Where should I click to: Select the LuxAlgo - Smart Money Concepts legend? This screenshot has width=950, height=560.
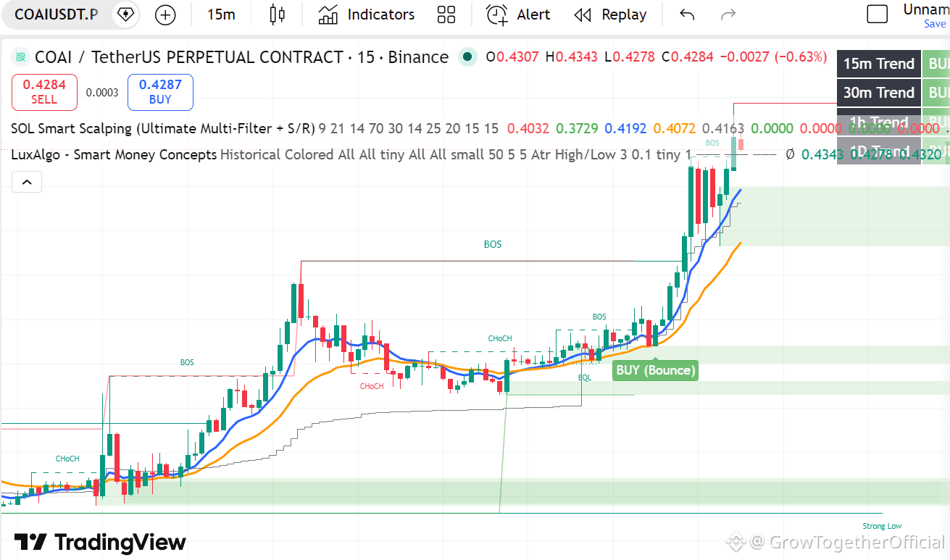pos(114,154)
